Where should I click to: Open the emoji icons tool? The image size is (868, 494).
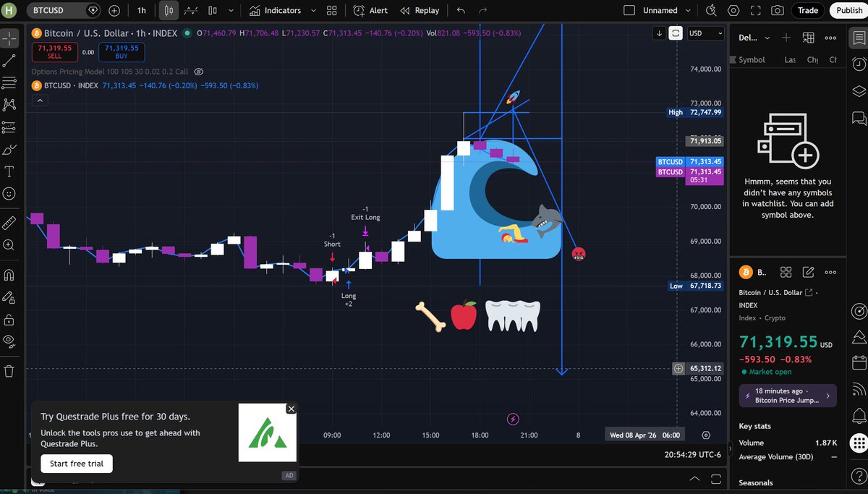click(9, 194)
